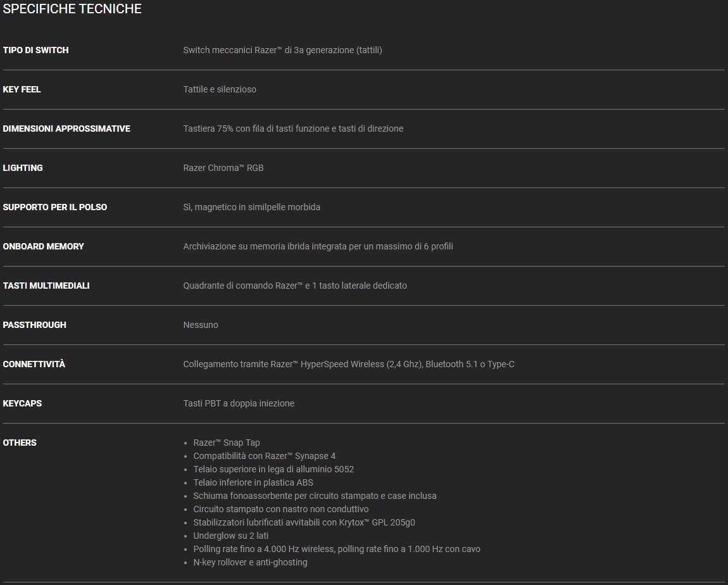
Task: Click the CONNETTIVITÀ label
Action: tap(34, 364)
